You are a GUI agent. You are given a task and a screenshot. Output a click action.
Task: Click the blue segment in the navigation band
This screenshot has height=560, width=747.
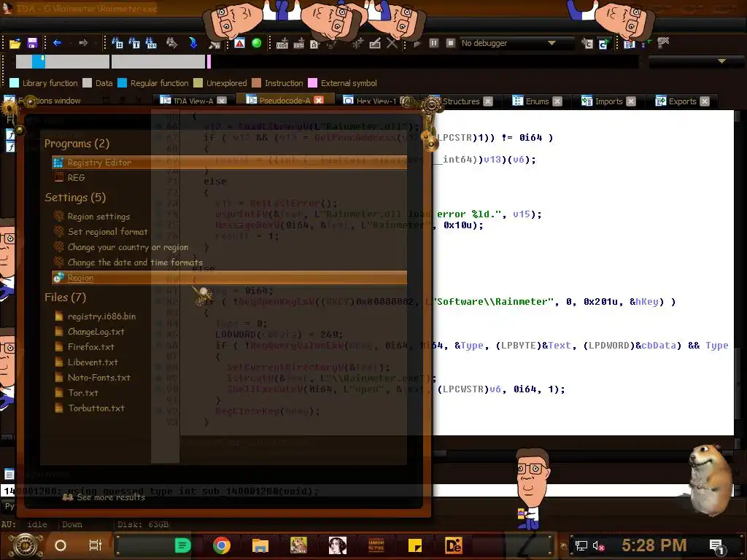point(39,61)
